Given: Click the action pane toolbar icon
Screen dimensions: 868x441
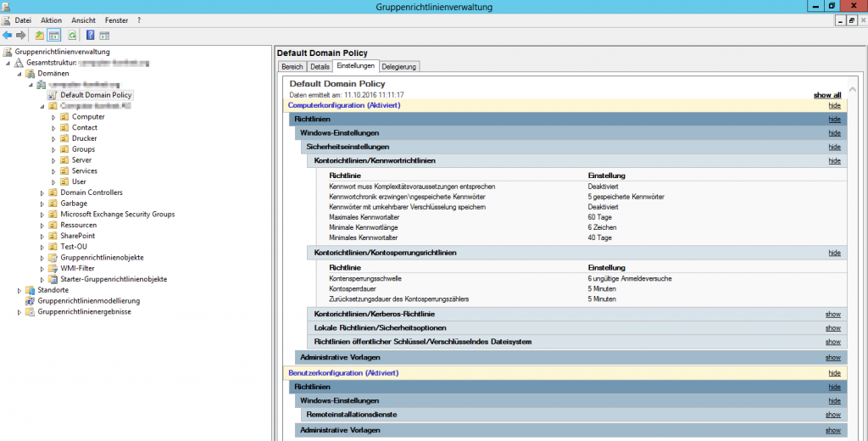Looking at the screenshot, I should pyautogui.click(x=104, y=36).
